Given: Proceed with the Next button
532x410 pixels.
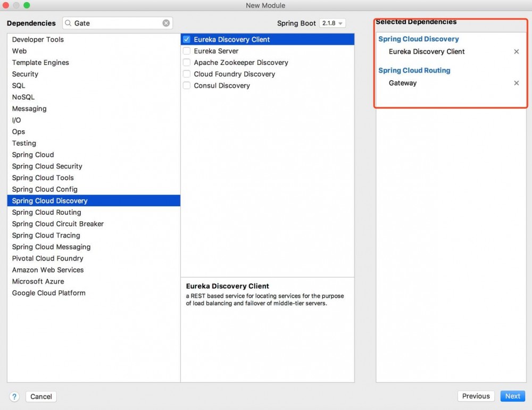Looking at the screenshot, I should pyautogui.click(x=512, y=396).
